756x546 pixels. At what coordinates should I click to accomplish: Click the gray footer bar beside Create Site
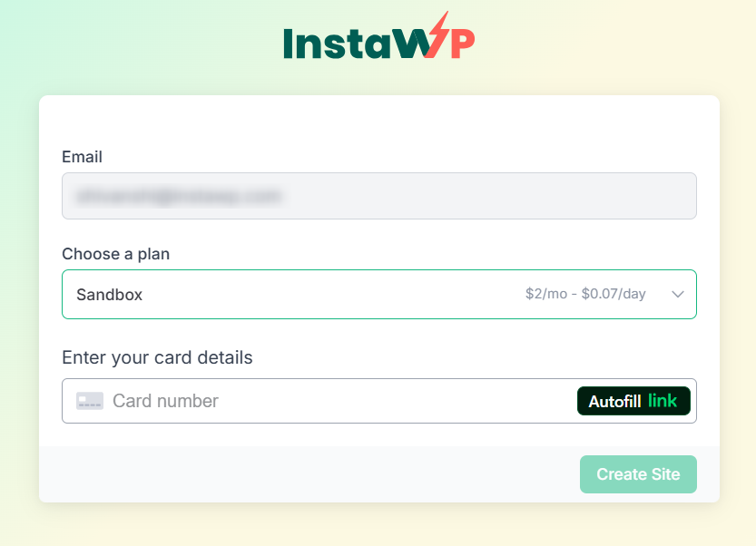pyautogui.click(x=309, y=474)
